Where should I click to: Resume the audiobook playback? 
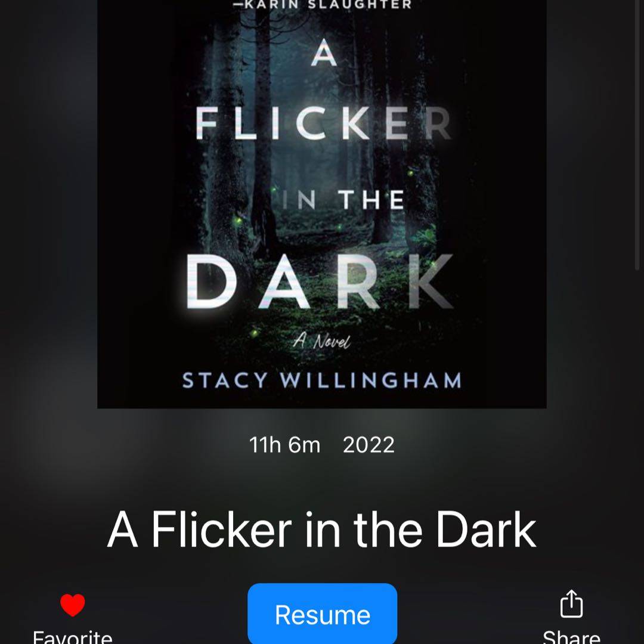click(x=323, y=614)
